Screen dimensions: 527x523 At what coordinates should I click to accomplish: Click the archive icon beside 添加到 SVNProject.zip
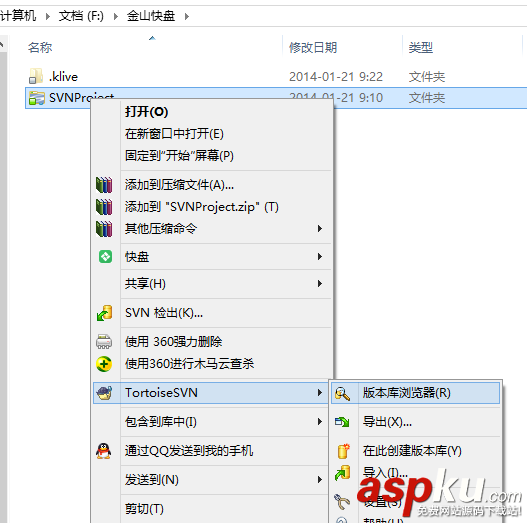click(x=104, y=207)
